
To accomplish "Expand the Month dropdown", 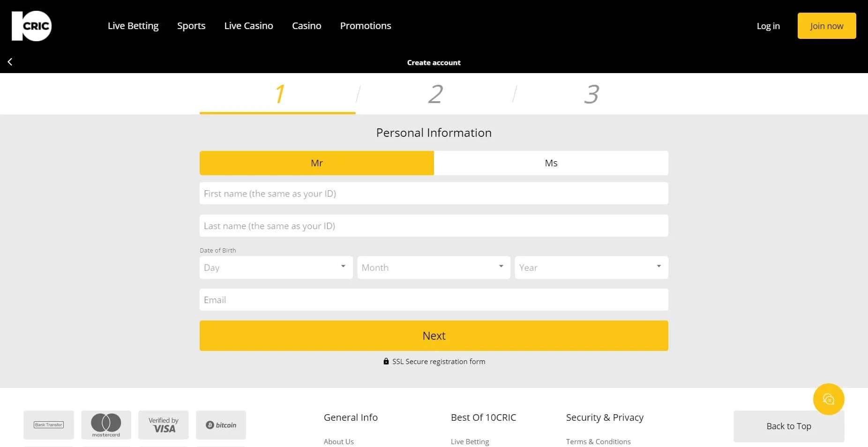I will pyautogui.click(x=434, y=268).
